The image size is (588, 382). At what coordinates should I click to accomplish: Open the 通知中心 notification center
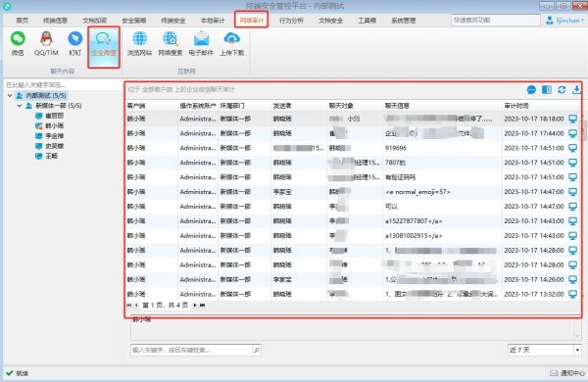coord(567,373)
